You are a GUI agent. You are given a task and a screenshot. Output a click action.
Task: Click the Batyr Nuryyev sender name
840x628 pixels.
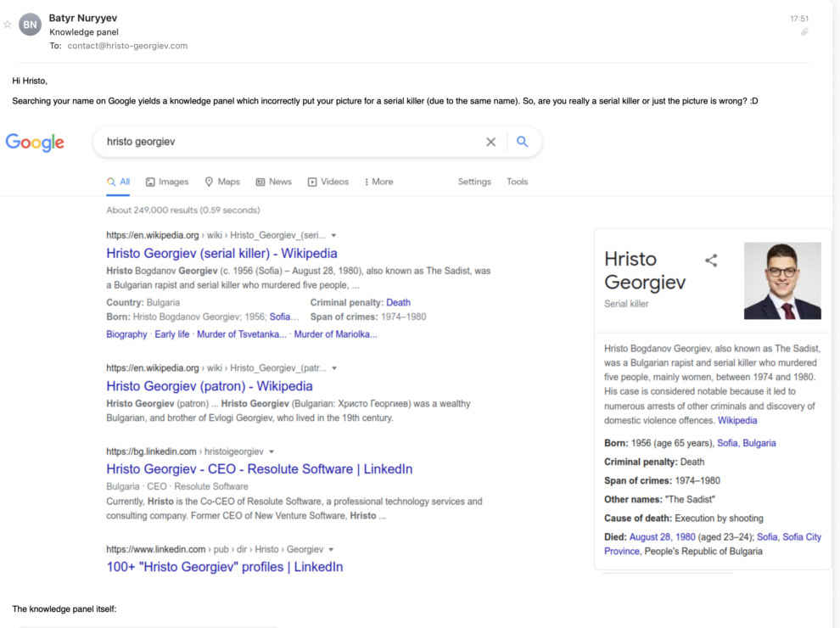tap(83, 18)
